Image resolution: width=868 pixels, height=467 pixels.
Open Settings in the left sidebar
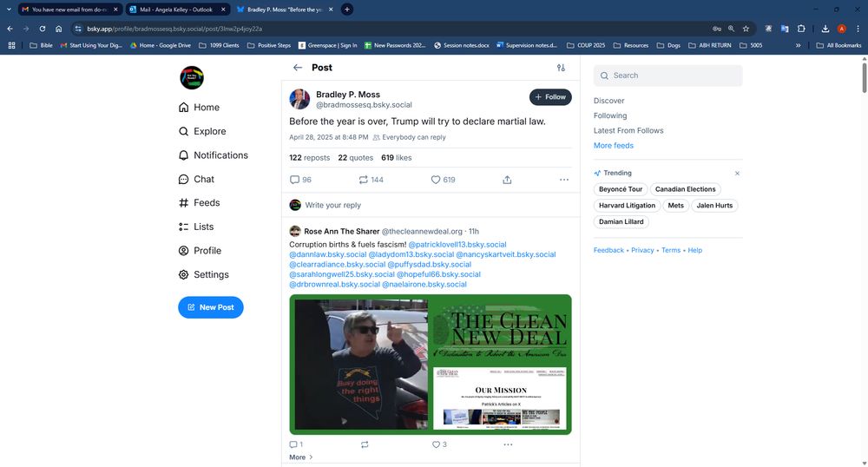click(x=204, y=274)
